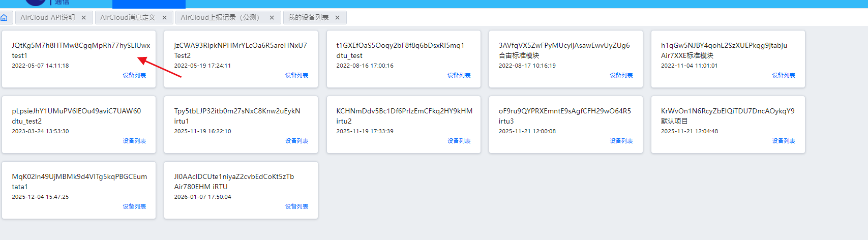Click the key t1GXEfOaS5Ooqy2bF8f8q6bDsxRI5mq1
This screenshot has height=240, width=868.
coord(400,45)
